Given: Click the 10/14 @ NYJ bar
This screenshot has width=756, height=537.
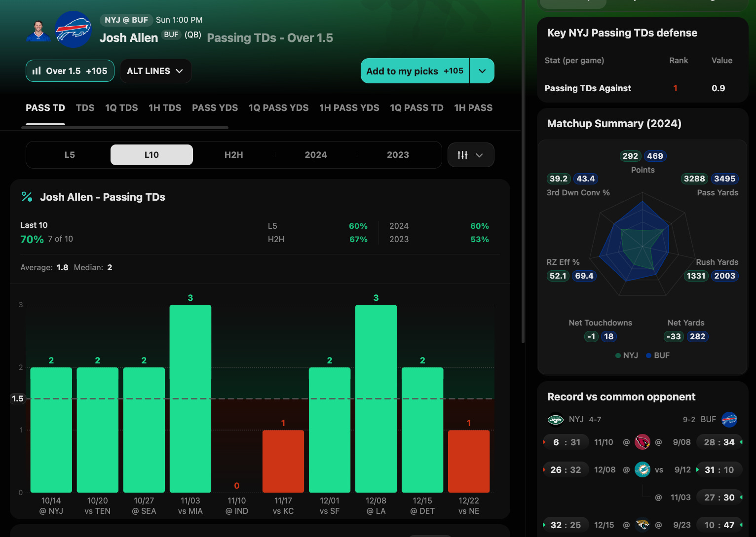Looking at the screenshot, I should [x=51, y=430].
